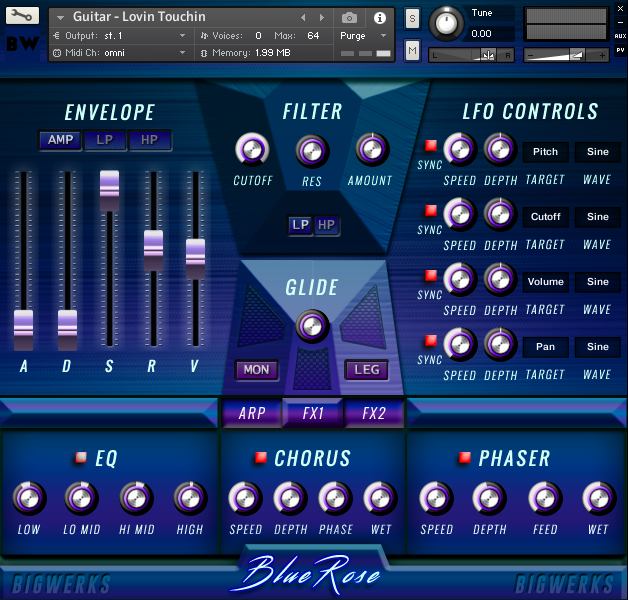The width and height of the screenshot is (628, 600).
Task: Open the Purge dropdown menu
Action: (x=363, y=36)
